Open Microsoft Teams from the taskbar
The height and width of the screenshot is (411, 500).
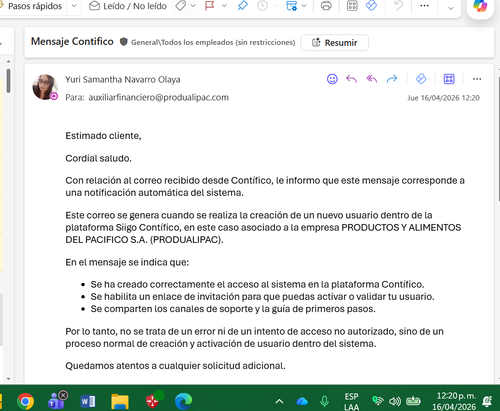click(x=57, y=400)
